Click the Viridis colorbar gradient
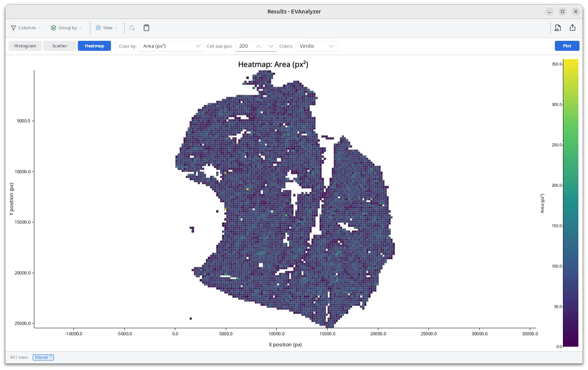588x370 pixels. 571,203
